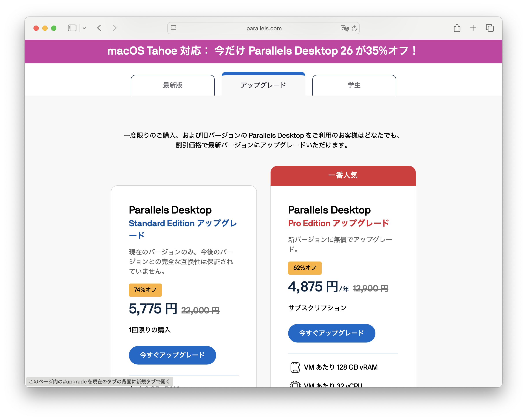
Task: Click Standard Edition 今すぐアップグレード button
Action: coord(172,355)
